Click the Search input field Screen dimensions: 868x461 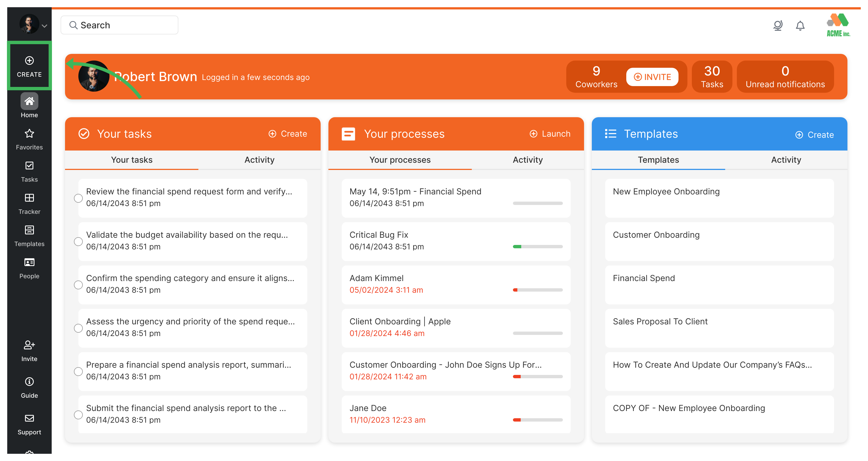point(119,25)
